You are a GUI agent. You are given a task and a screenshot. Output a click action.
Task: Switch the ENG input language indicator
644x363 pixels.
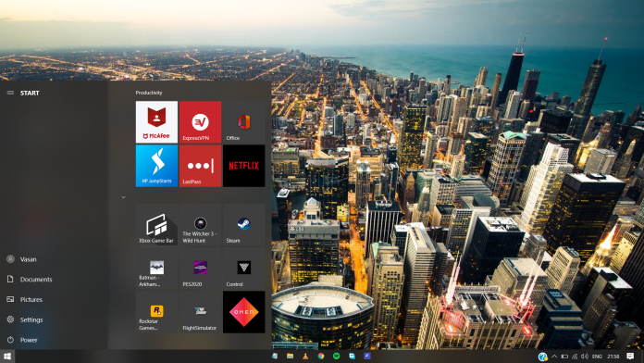(597, 357)
